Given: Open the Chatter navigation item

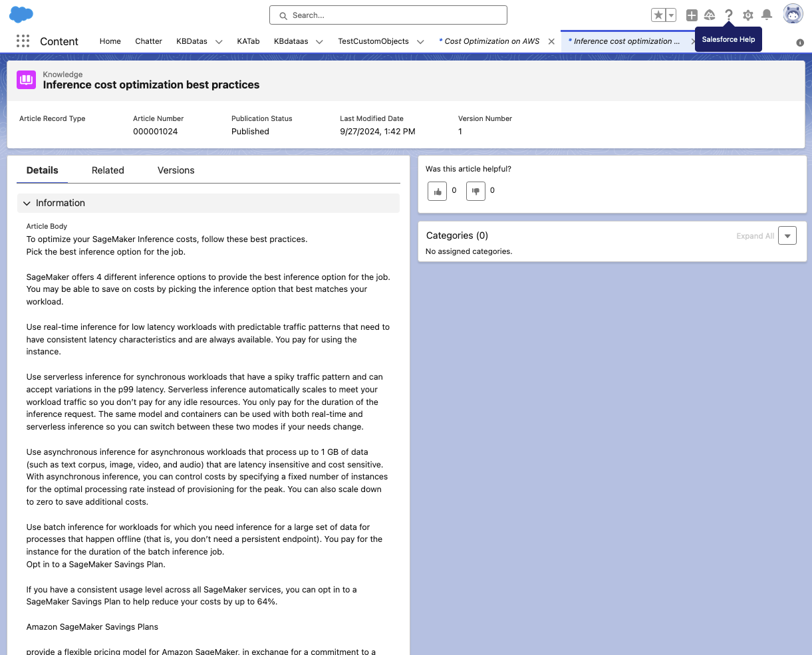Looking at the screenshot, I should [148, 41].
